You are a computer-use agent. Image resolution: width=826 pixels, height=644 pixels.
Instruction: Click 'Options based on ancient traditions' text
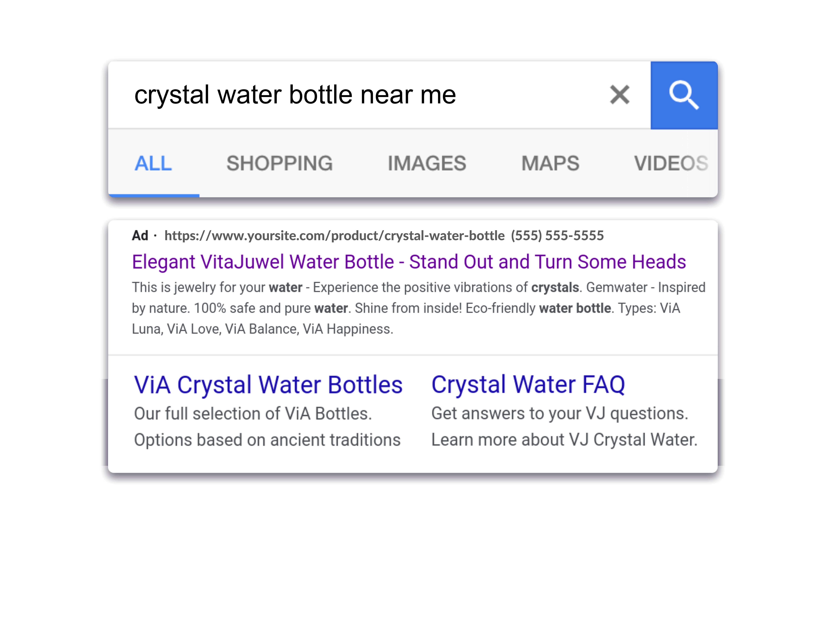pyautogui.click(x=267, y=440)
